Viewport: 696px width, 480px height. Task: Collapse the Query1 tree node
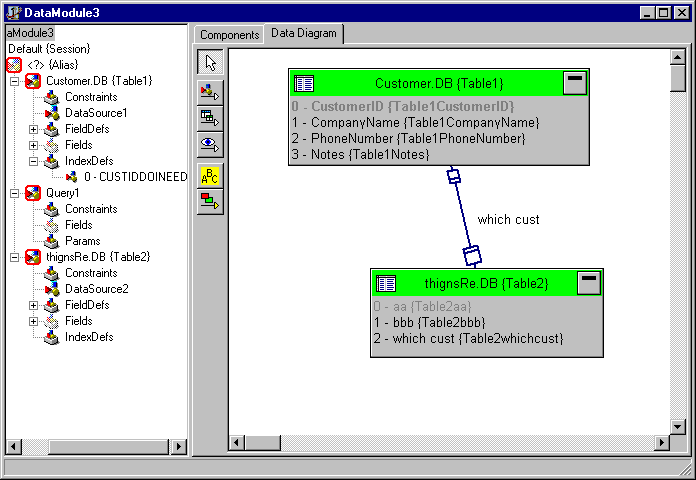(x=14, y=193)
